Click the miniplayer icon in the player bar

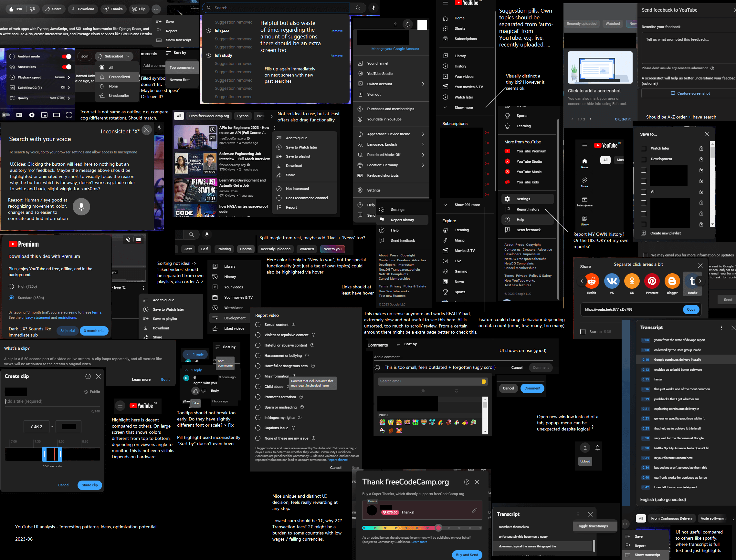pos(44,115)
